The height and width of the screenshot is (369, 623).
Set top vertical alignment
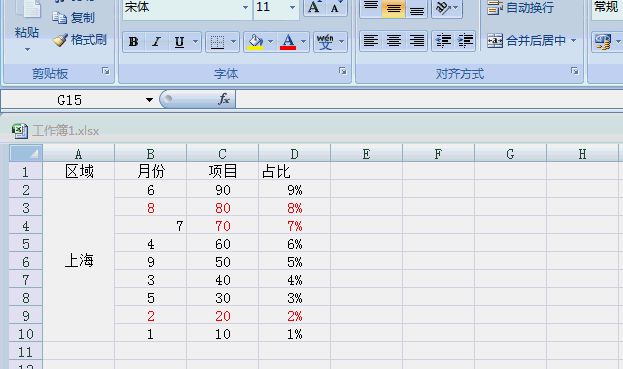[371, 8]
